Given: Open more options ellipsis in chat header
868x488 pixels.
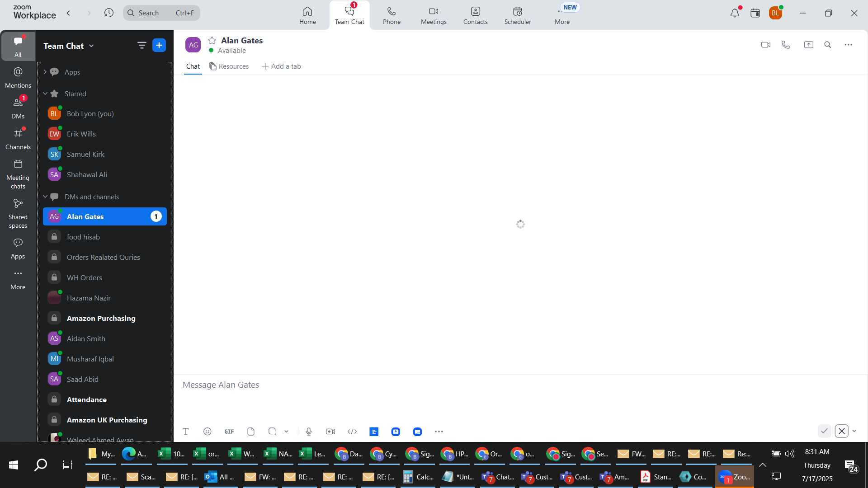Looking at the screenshot, I should coord(849,45).
